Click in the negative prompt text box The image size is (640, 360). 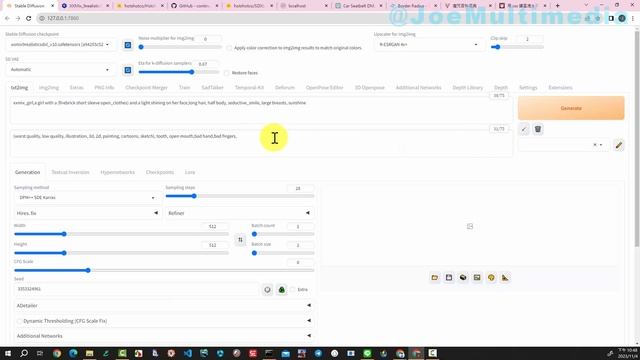pos(261,144)
